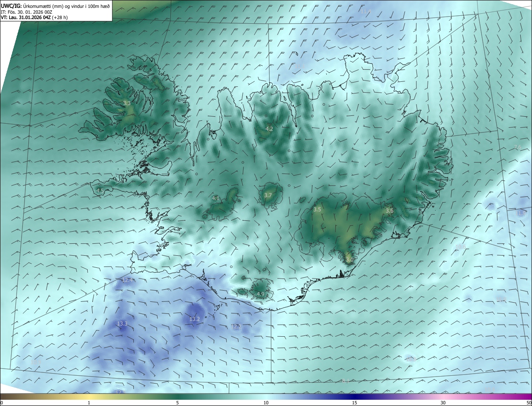This screenshot has width=532, height=406.
Task: Click the 4.9 label on the southern glacier
Action: [260, 294]
